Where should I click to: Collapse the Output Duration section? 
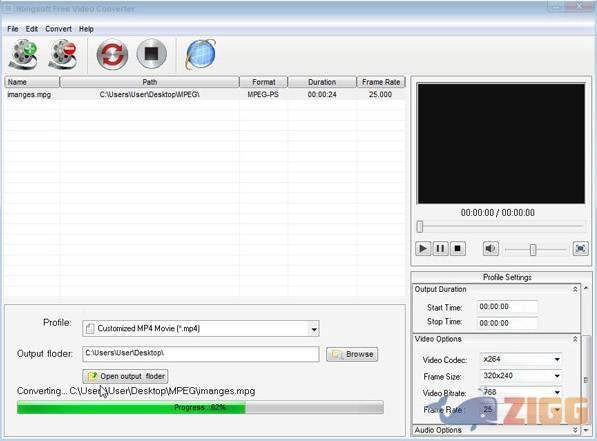(575, 289)
